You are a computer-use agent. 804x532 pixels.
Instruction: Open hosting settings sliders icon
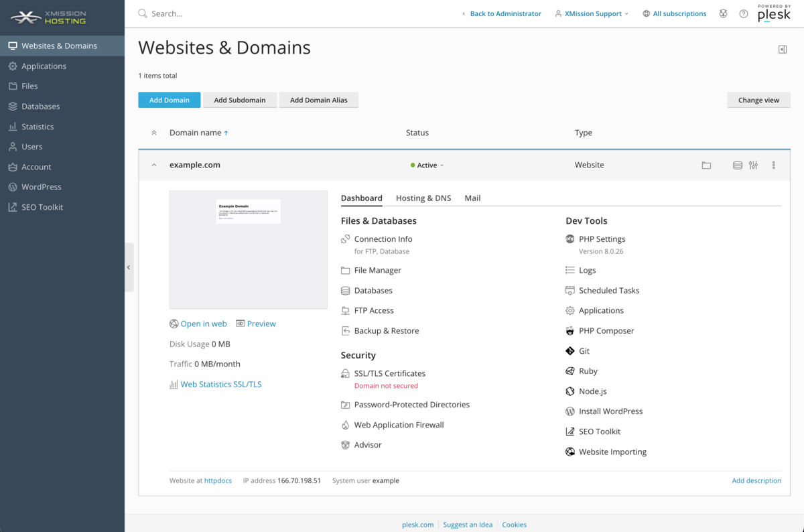(754, 165)
